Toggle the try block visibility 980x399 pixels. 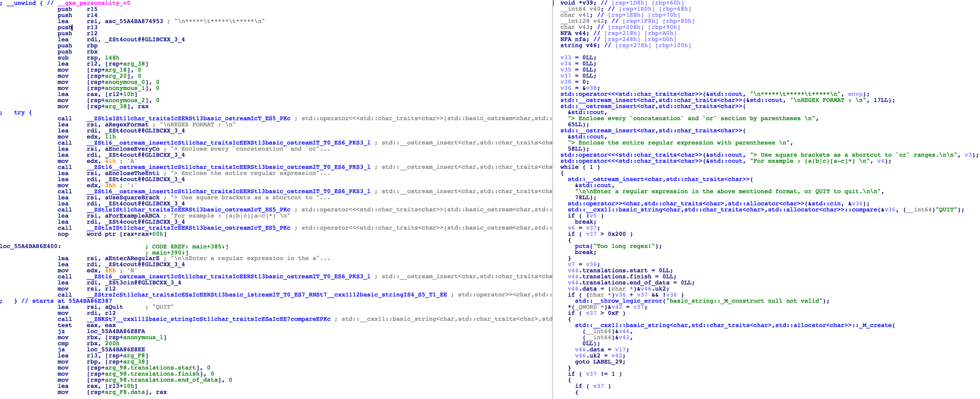[x=18, y=113]
